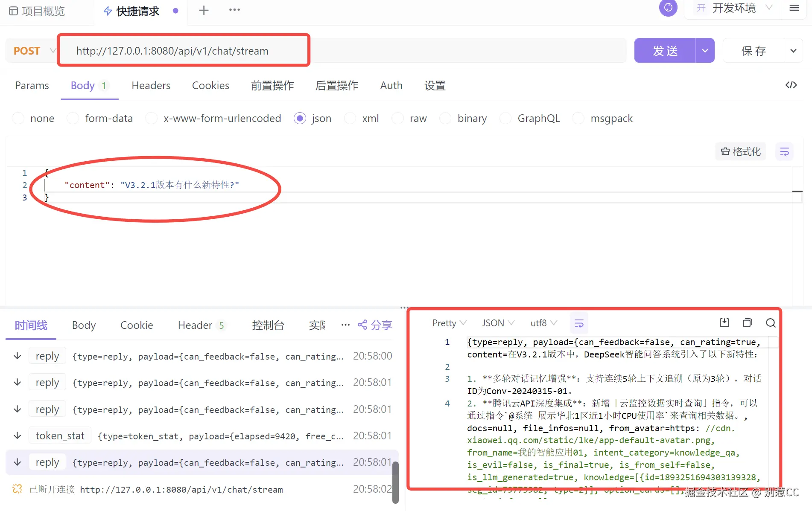812x511 pixels.
Task: Open the 控制台 response tab
Action: click(x=268, y=325)
